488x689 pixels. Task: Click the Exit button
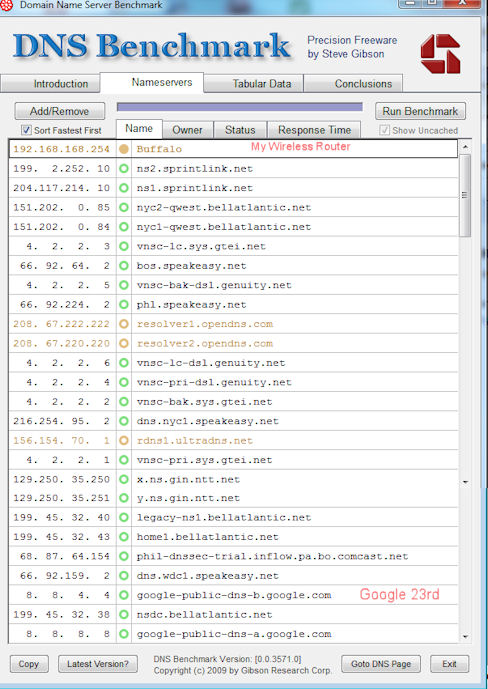(x=449, y=664)
